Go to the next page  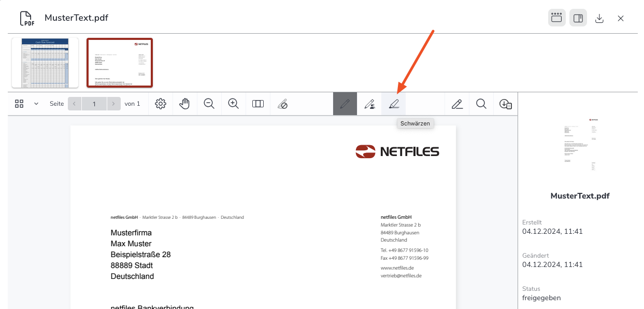pyautogui.click(x=114, y=104)
